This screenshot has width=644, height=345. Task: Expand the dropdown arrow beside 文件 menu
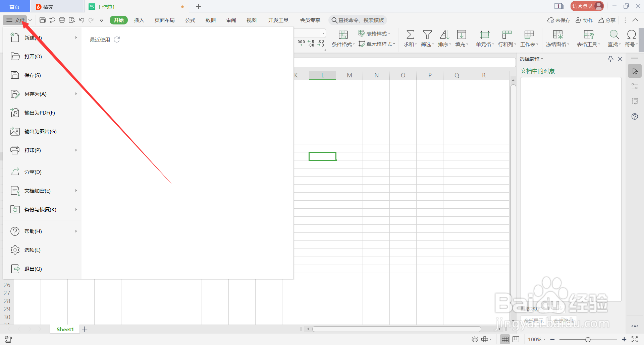click(x=30, y=20)
